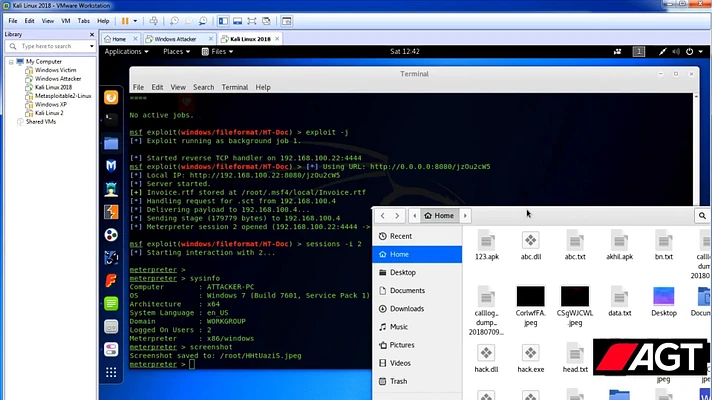712x400 pixels.
Task: Click the Sat 12:42 clock
Action: [405, 52]
